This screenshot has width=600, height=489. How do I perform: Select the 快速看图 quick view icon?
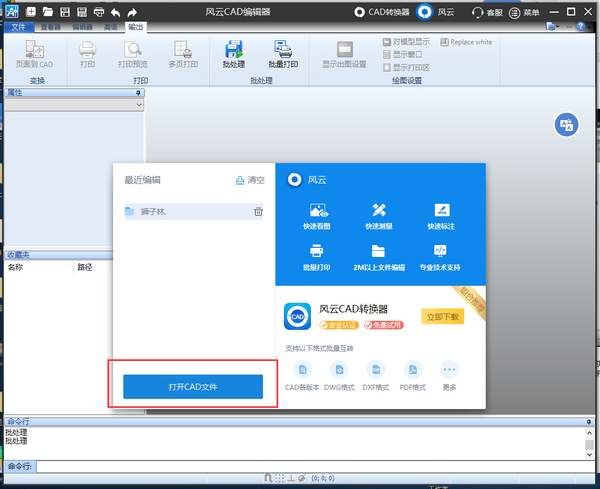[317, 210]
